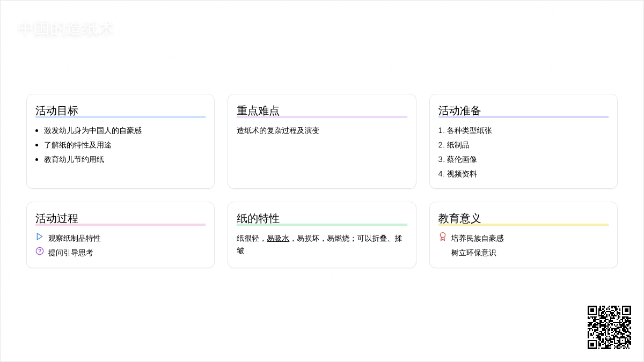Screen dimensions: 644x362
Task: Open the underlined 易吸水 link
Action: coord(278,238)
